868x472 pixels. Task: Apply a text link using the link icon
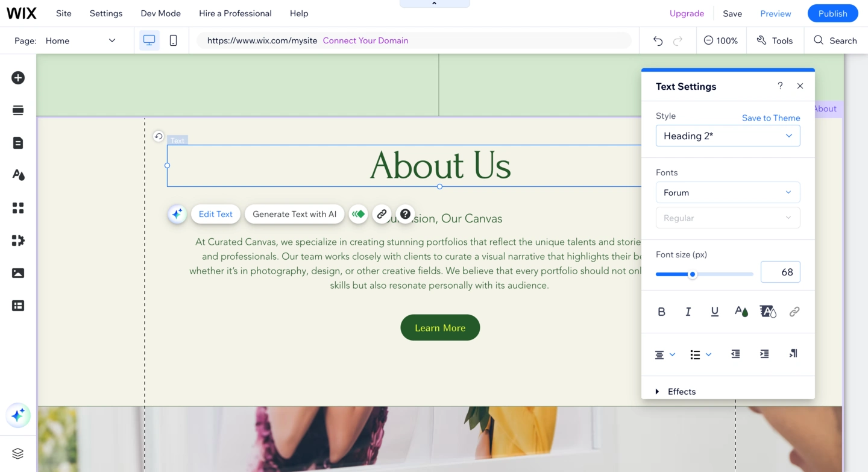tap(794, 311)
